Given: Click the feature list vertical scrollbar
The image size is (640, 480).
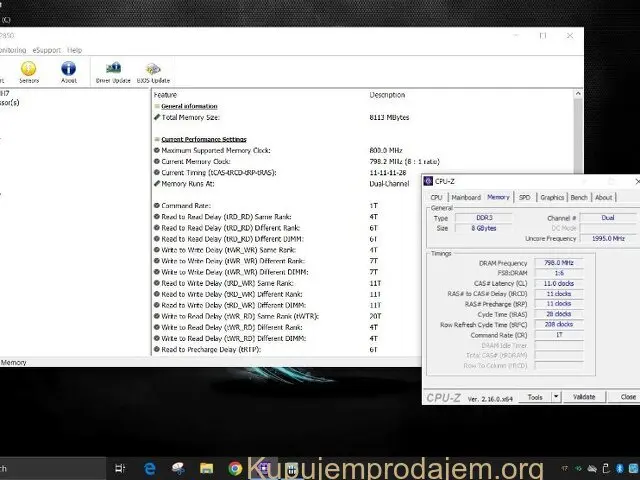Looking at the screenshot, I should (x=577, y=220).
